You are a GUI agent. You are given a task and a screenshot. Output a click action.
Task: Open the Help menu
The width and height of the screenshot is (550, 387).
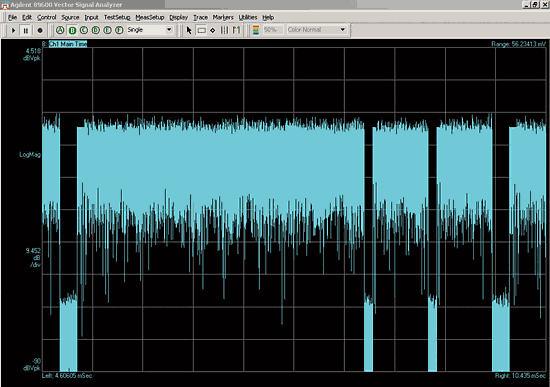coord(268,17)
